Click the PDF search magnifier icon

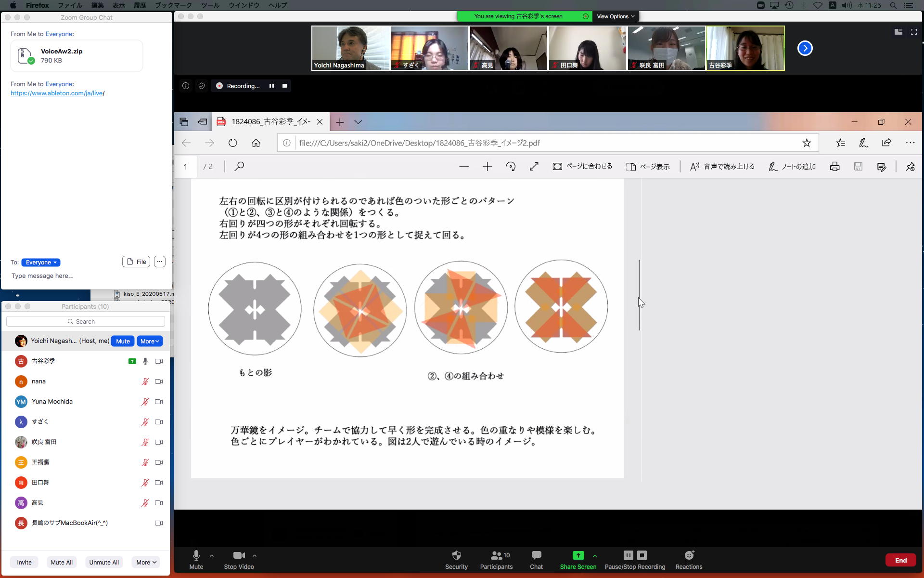click(x=239, y=167)
